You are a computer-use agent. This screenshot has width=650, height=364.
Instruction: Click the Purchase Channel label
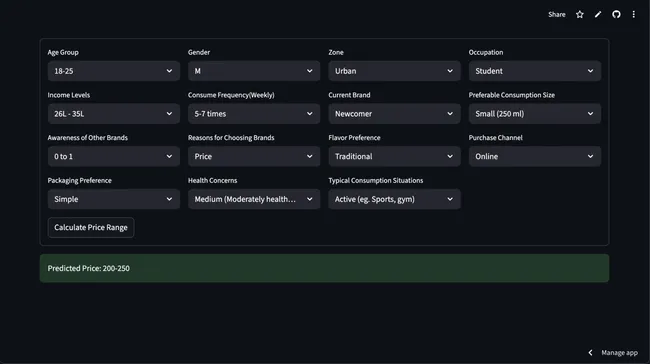[x=495, y=138]
